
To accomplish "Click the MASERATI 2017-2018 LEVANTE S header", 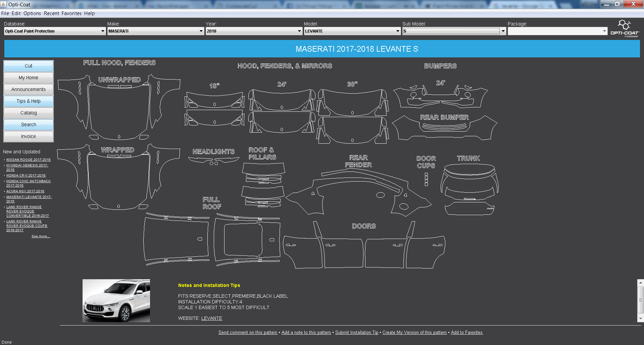I will click(357, 49).
